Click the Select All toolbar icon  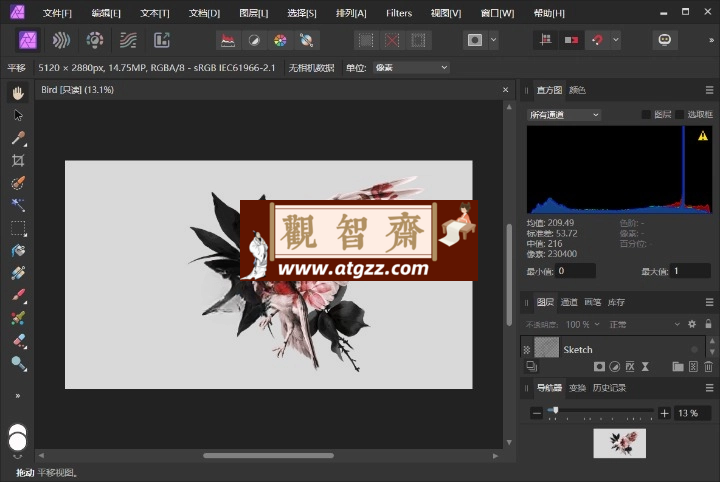pos(366,40)
